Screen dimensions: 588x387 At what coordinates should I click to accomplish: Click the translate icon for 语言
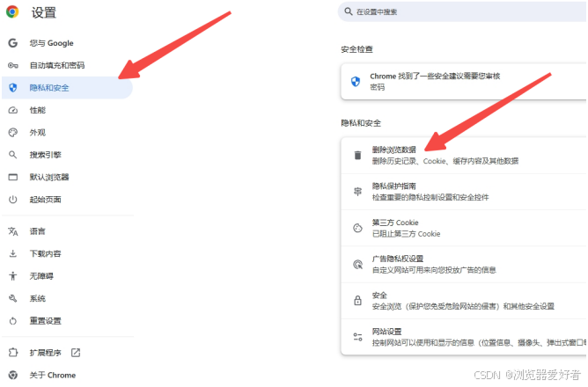click(x=12, y=231)
